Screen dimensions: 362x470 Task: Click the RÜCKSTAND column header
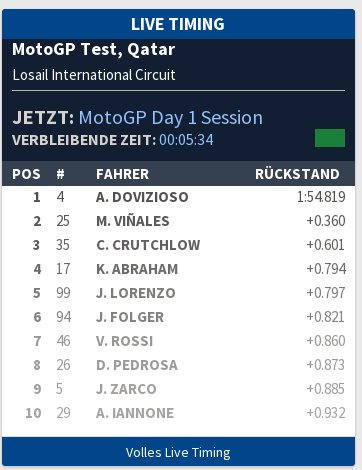tap(297, 174)
